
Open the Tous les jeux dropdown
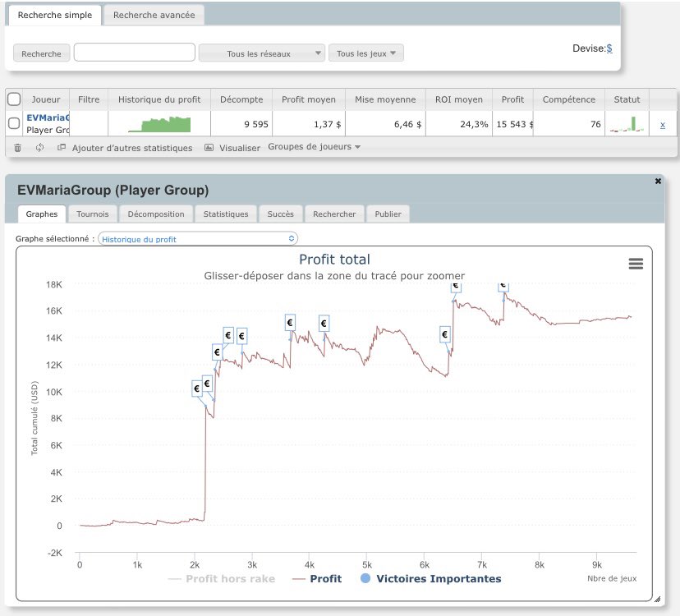point(366,53)
